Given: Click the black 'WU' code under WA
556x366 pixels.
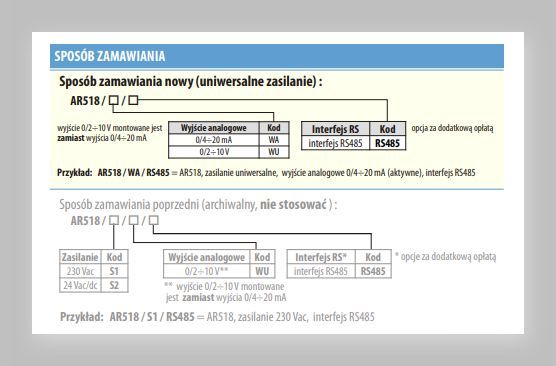Looking at the screenshot, I should (x=274, y=152).
